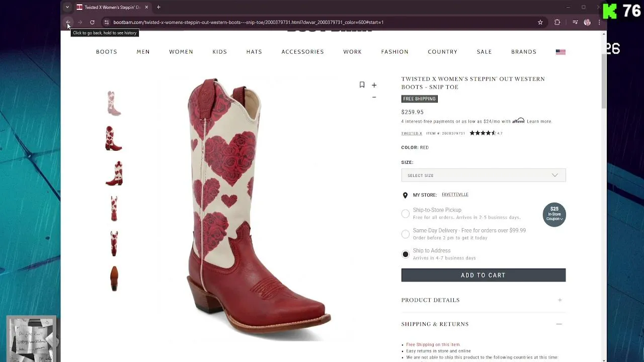Open the Sale menu category

coord(485,52)
